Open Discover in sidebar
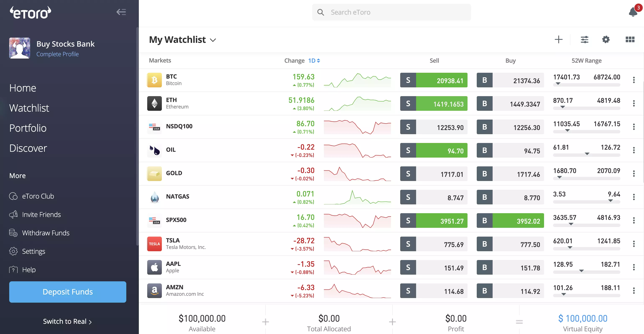 click(28, 148)
